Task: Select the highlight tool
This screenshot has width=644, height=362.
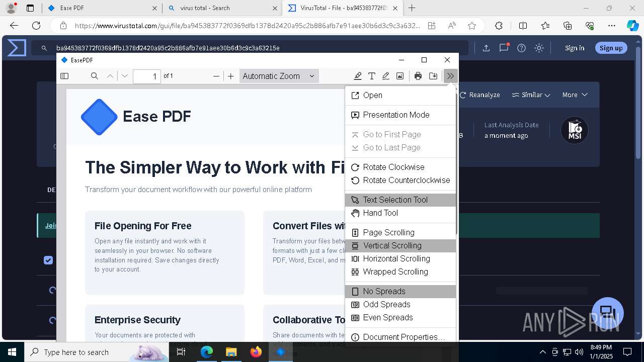Action: 358,76
